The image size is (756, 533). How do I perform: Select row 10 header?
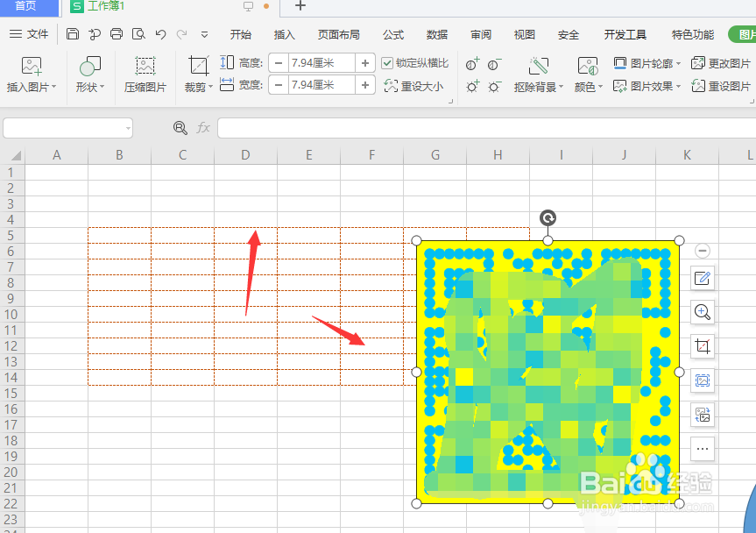11,315
